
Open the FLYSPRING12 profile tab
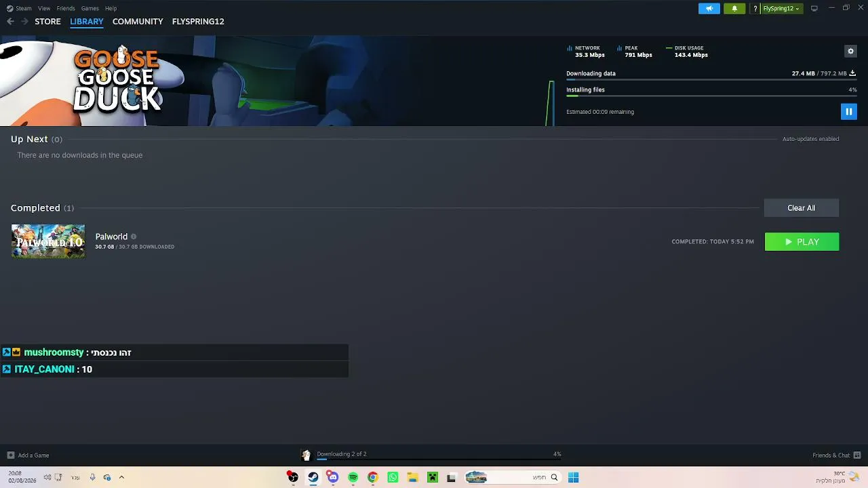tap(198, 22)
